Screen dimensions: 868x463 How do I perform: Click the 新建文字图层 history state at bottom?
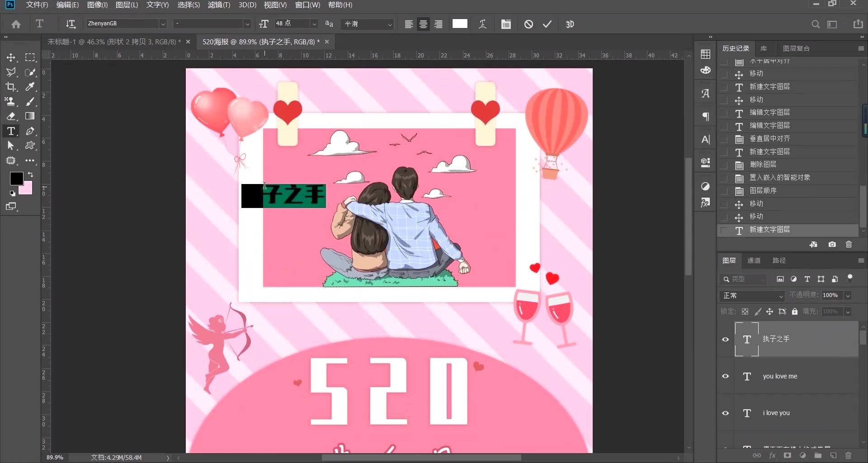(x=769, y=230)
